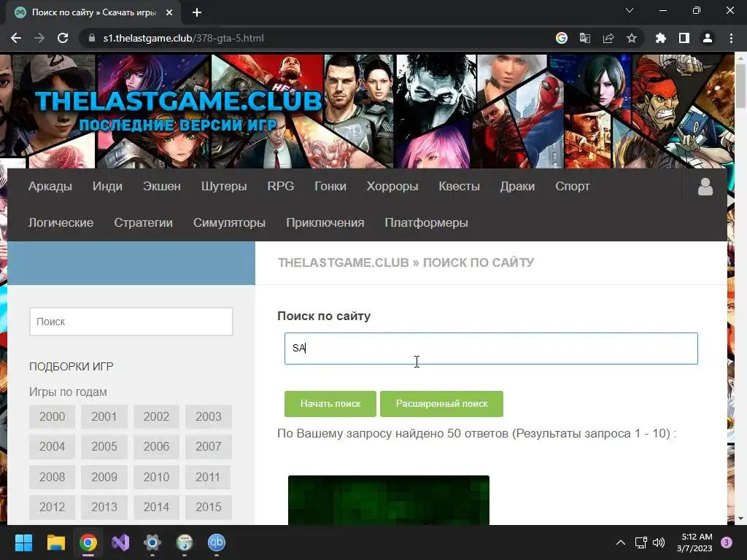Select games from year 2012

coord(52,507)
